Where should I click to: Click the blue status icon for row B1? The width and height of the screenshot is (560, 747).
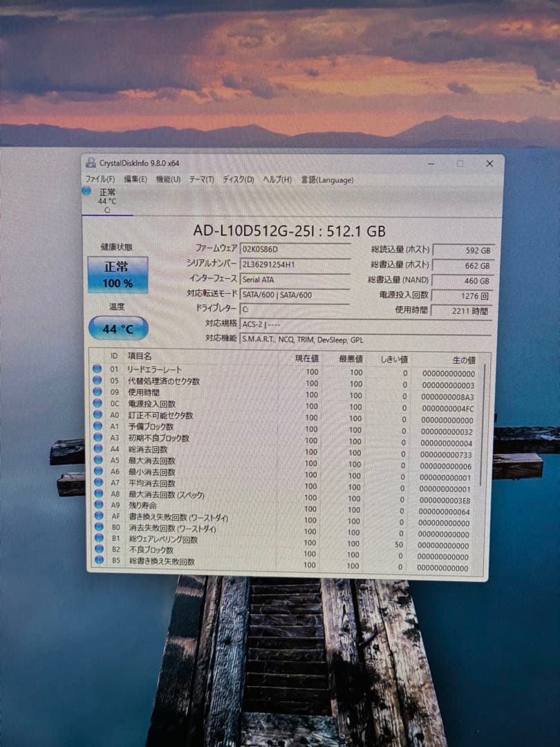[99, 538]
